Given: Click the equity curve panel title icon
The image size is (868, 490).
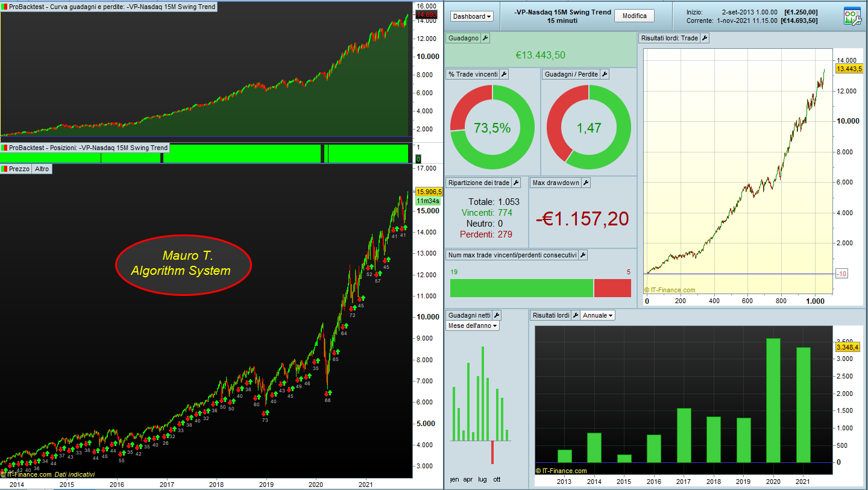Looking at the screenshot, I should pos(4,7).
